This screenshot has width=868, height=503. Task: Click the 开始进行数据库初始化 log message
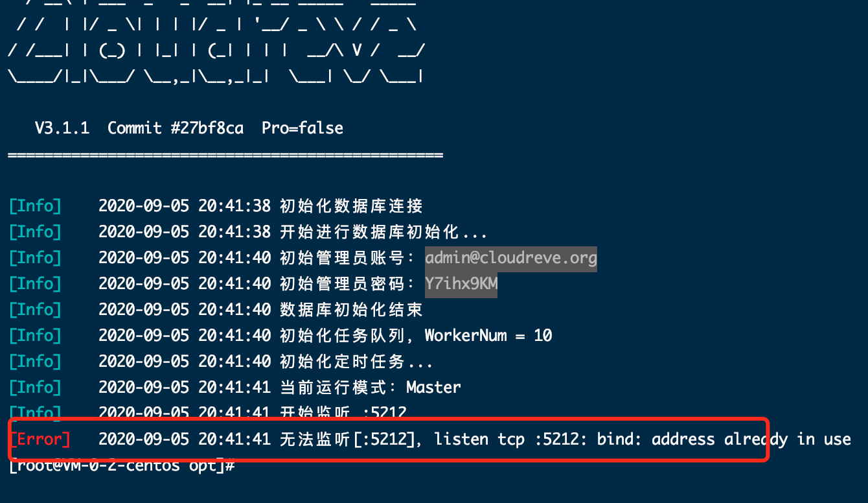tap(383, 232)
